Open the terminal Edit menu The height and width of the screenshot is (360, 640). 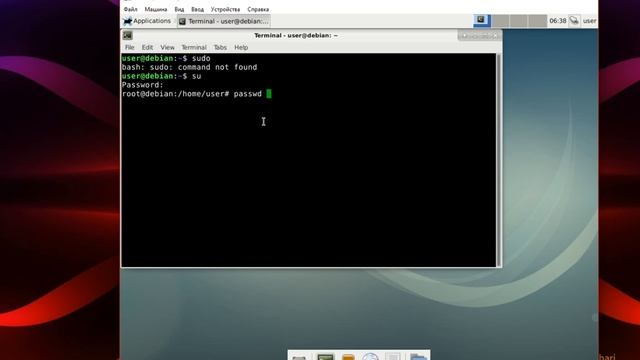tap(147, 47)
